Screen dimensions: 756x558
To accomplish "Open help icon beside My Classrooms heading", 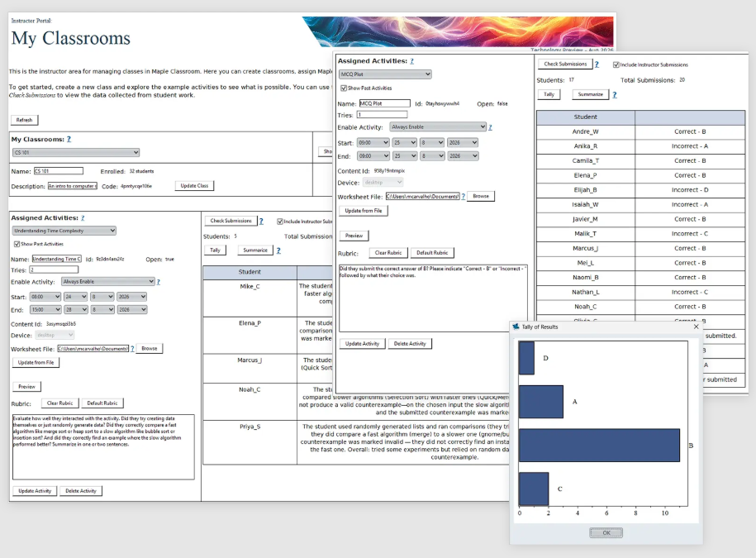I will pos(69,139).
